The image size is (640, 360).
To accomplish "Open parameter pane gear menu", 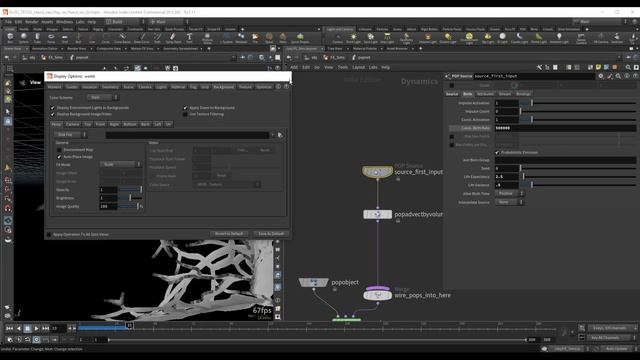I will (x=601, y=76).
